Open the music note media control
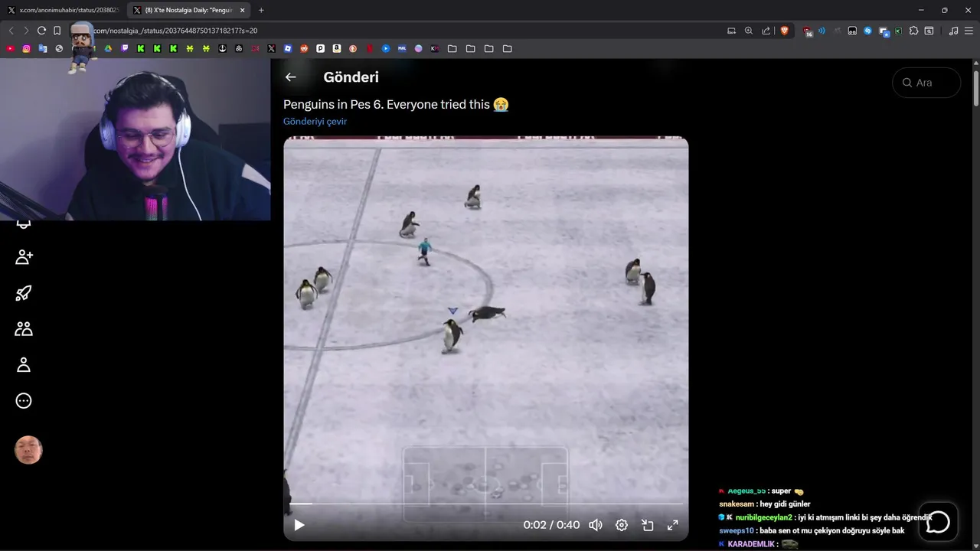The image size is (980, 551). 953,31
